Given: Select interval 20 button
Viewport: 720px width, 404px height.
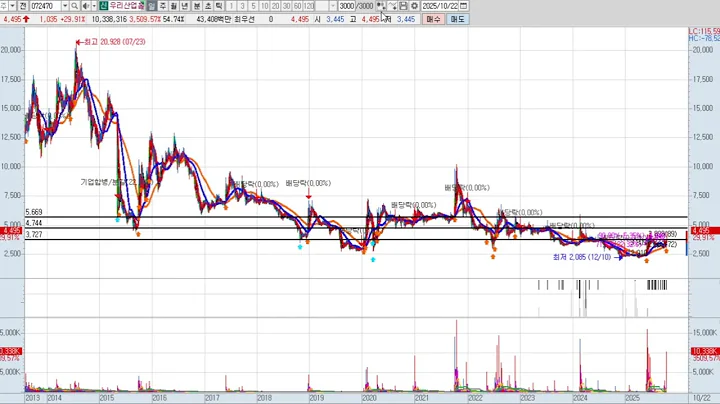Looking at the screenshot, I should pyautogui.click(x=276, y=6).
